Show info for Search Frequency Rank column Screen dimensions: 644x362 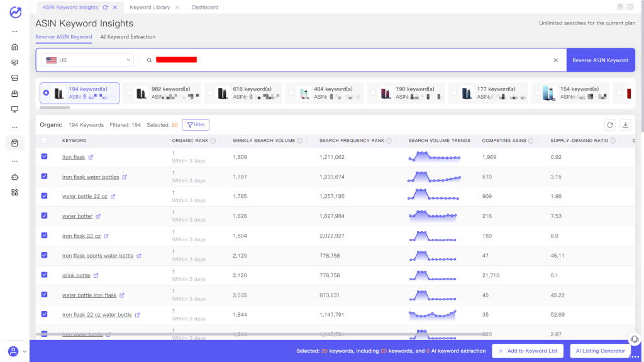pyautogui.click(x=389, y=141)
